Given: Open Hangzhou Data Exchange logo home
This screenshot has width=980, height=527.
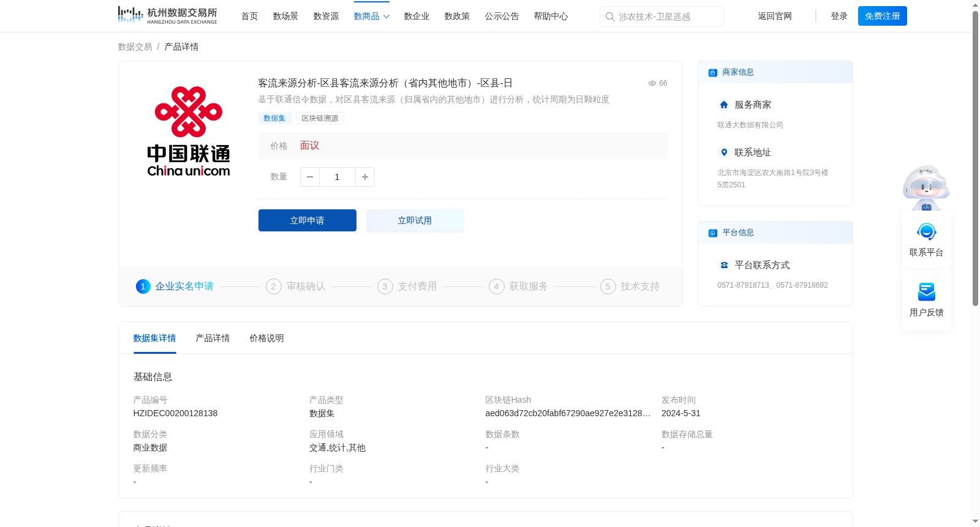Looking at the screenshot, I should point(167,15).
